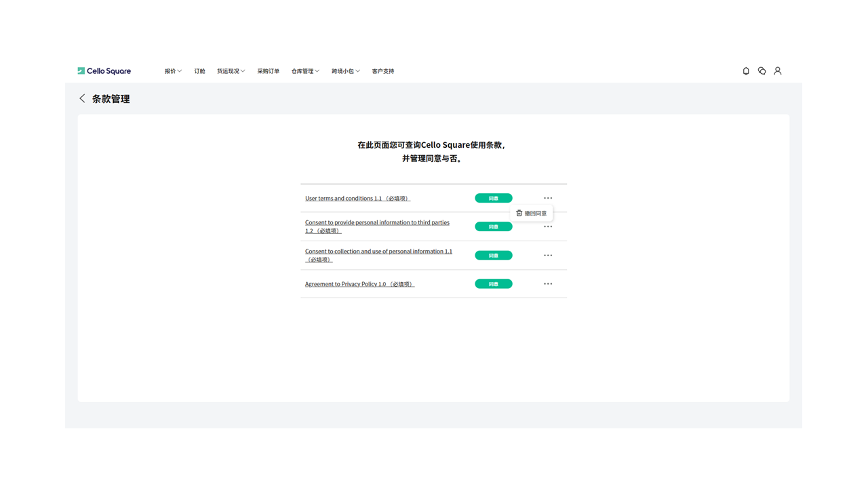Viewport: 868px width, 488px height.
Task: Click 撤回同意 to withdraw consent
Action: pyautogui.click(x=532, y=213)
